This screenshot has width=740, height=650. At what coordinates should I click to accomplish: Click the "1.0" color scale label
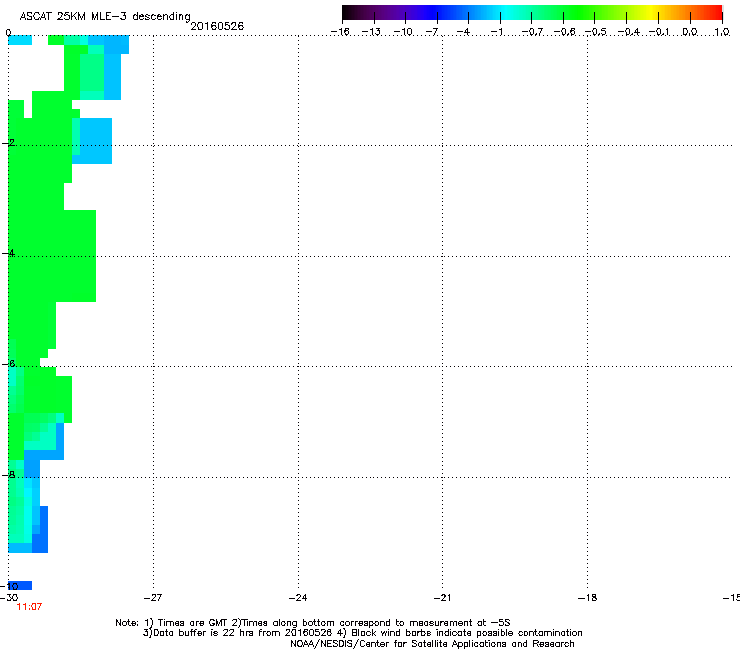click(x=722, y=32)
